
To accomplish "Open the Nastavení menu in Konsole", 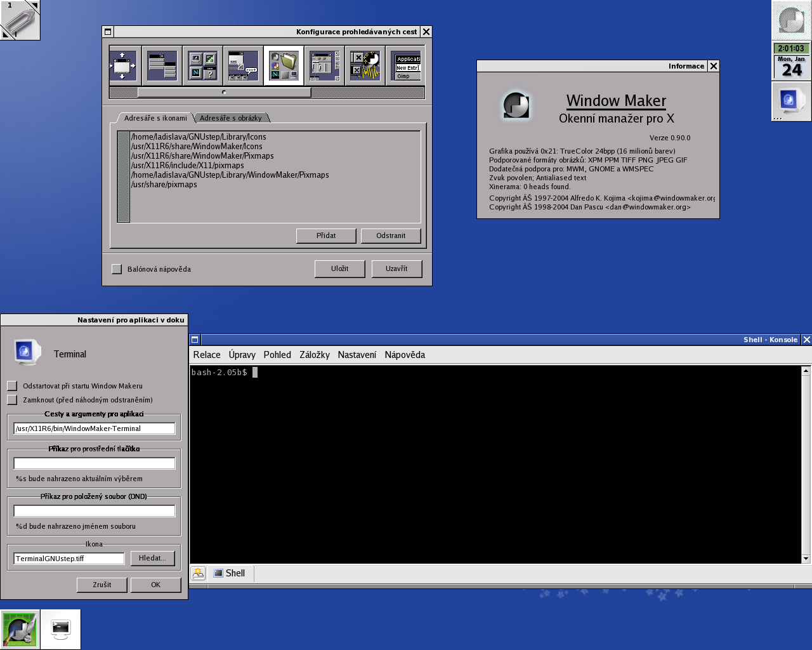I will pyautogui.click(x=357, y=355).
